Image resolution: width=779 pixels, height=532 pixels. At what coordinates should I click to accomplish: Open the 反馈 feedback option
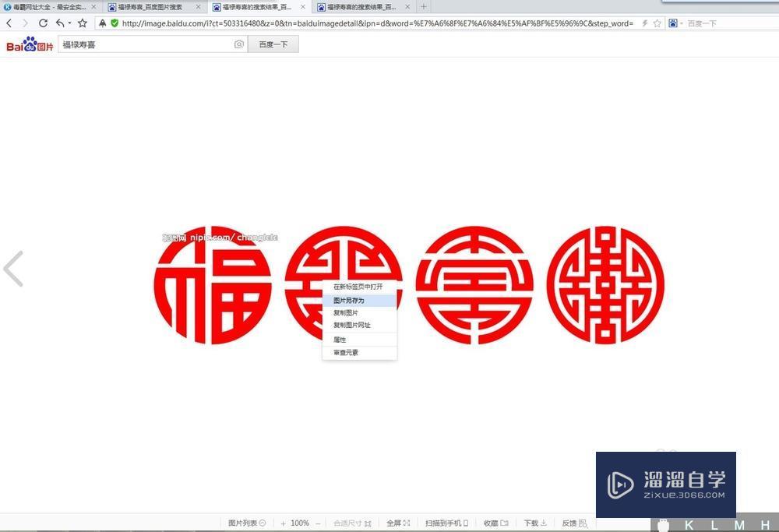[574, 523]
